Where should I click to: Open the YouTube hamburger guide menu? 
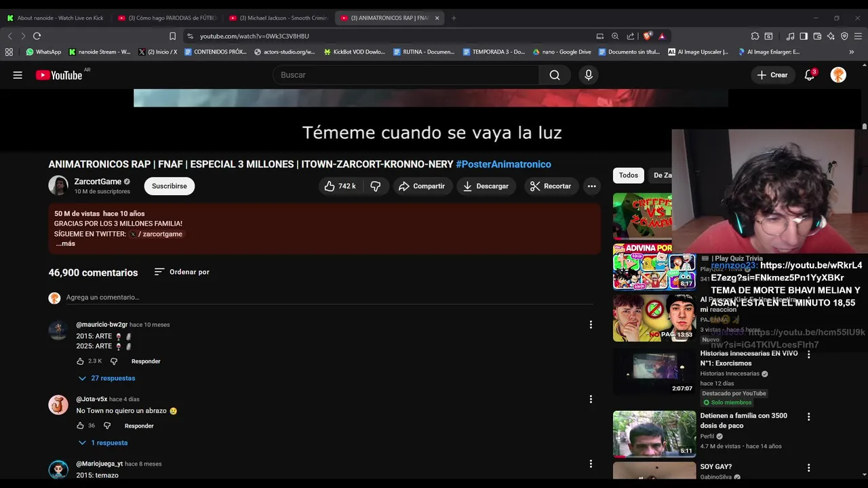click(18, 75)
